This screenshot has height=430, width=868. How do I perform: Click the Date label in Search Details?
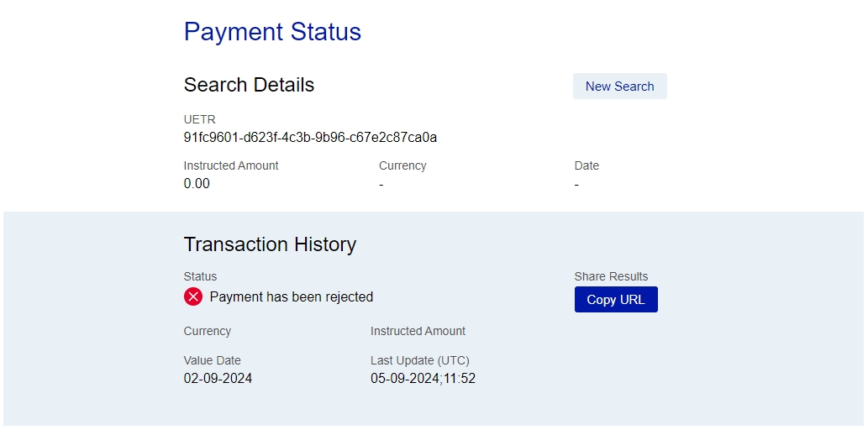[587, 165]
